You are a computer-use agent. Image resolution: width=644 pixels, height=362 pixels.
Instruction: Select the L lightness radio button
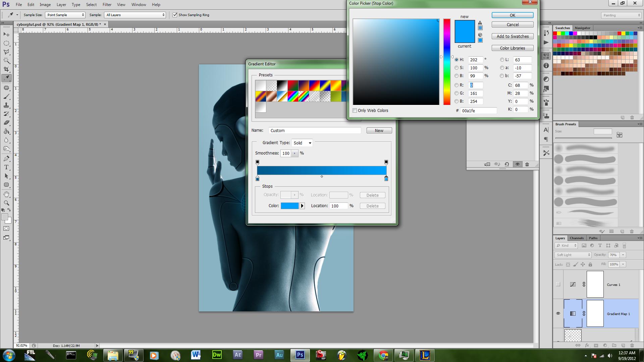click(502, 60)
